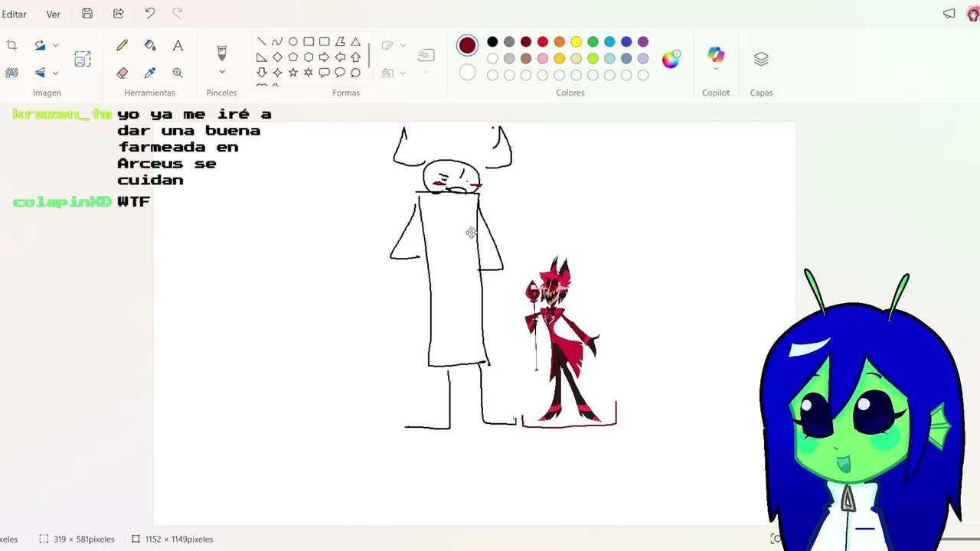Pick the black palette color
Screen dimensions: 980x551
point(492,41)
